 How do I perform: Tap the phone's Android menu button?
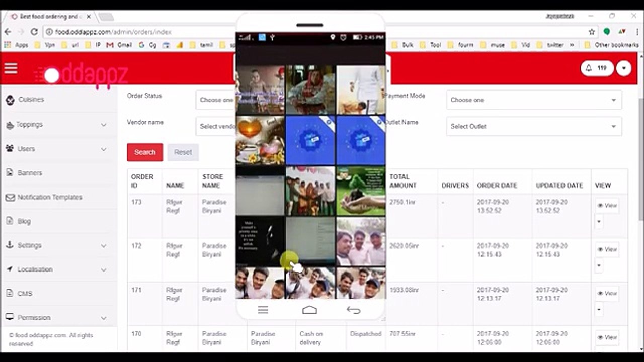click(263, 310)
